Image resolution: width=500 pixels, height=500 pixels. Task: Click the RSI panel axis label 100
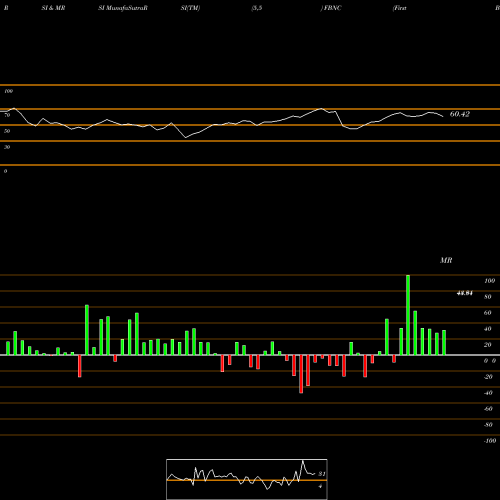8,91
